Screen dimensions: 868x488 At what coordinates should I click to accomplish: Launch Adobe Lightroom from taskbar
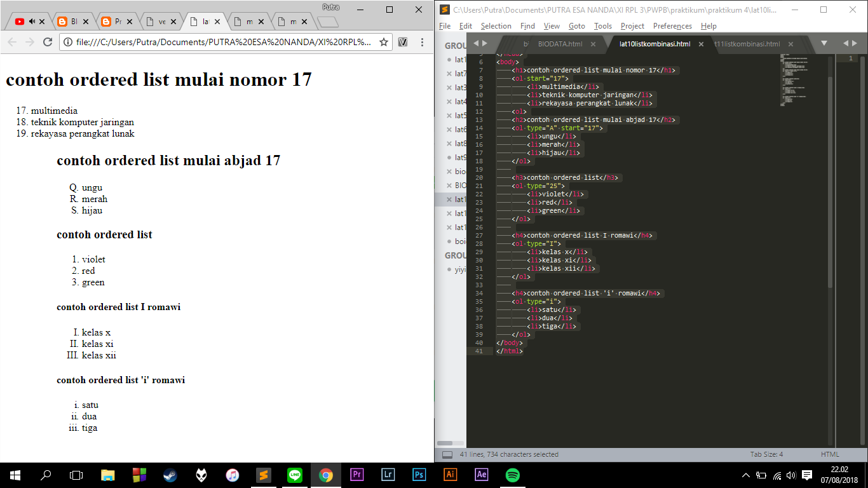(x=388, y=475)
